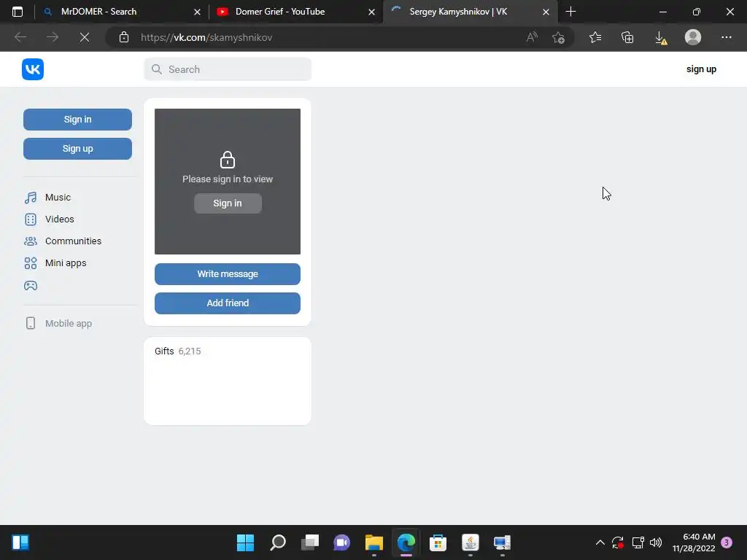Open a new browser tab

(570, 12)
